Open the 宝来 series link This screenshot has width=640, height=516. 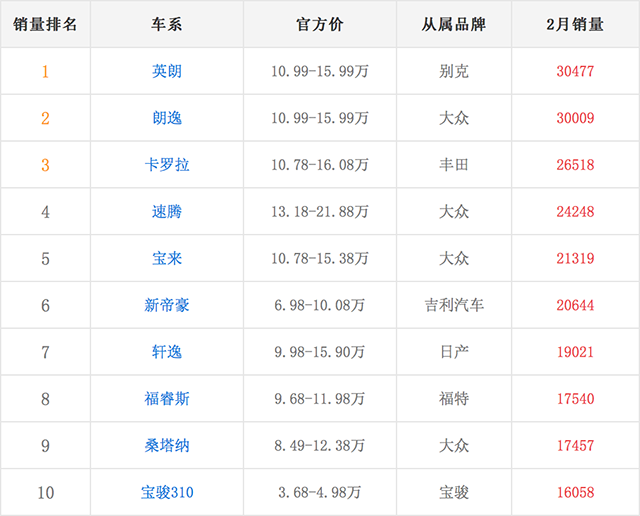click(x=167, y=259)
